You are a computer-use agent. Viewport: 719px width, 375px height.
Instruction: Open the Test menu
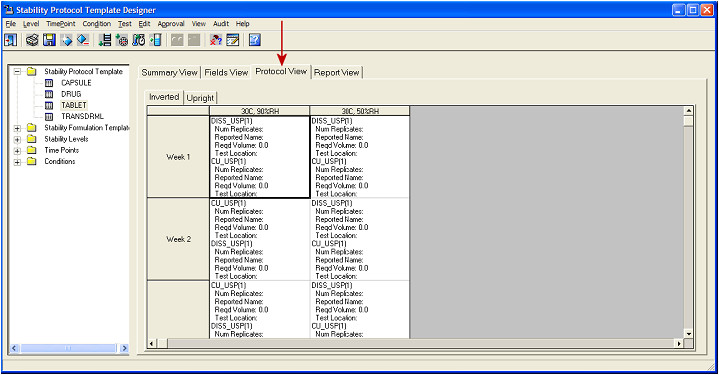coord(125,24)
